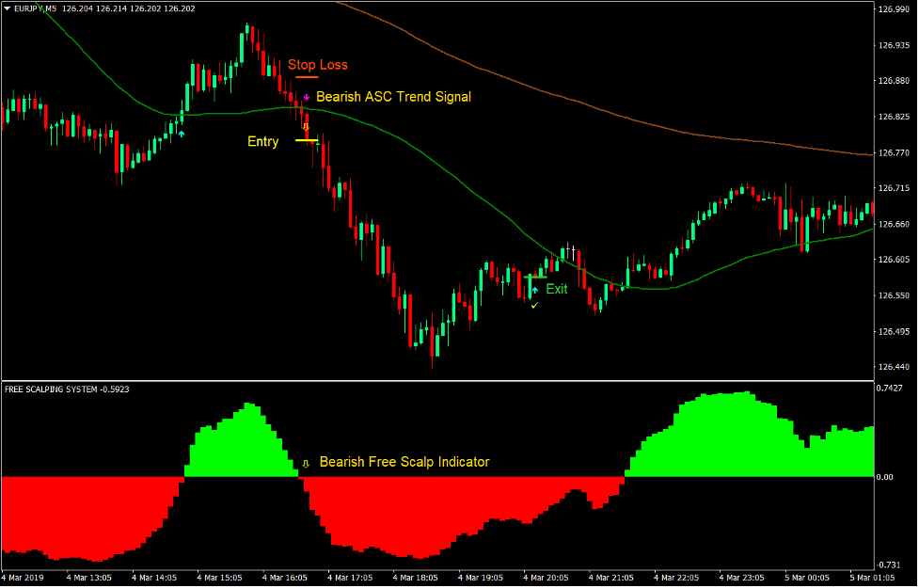
Task: Select the small Exit arrow on the chart
Action: 533,291
